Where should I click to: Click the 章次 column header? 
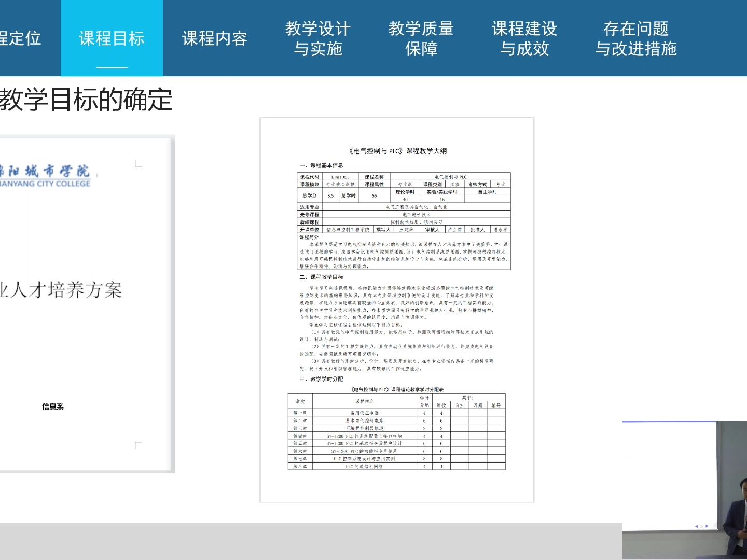[300, 401]
